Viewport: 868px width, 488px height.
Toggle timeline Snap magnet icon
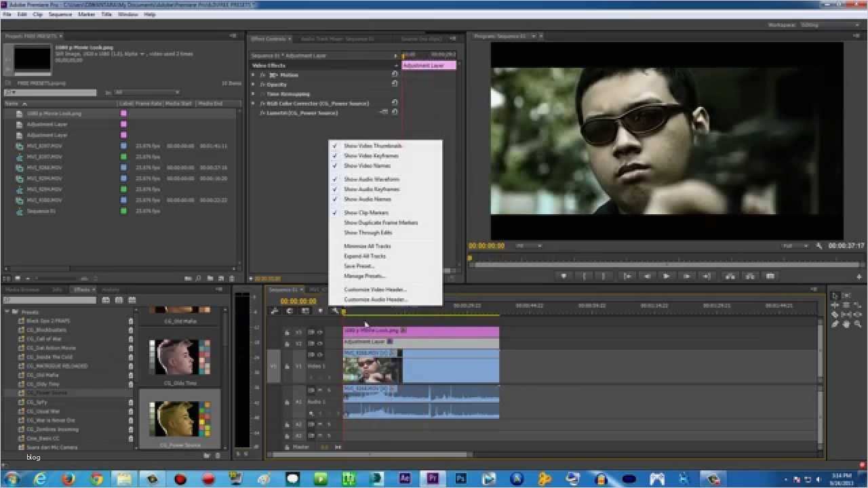click(x=290, y=311)
